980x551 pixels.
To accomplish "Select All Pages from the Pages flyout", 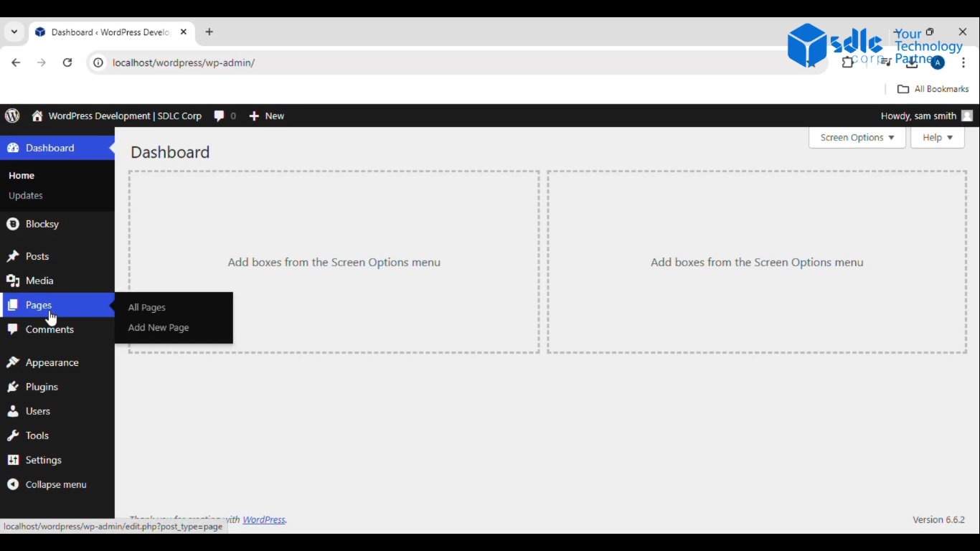I will point(147,307).
